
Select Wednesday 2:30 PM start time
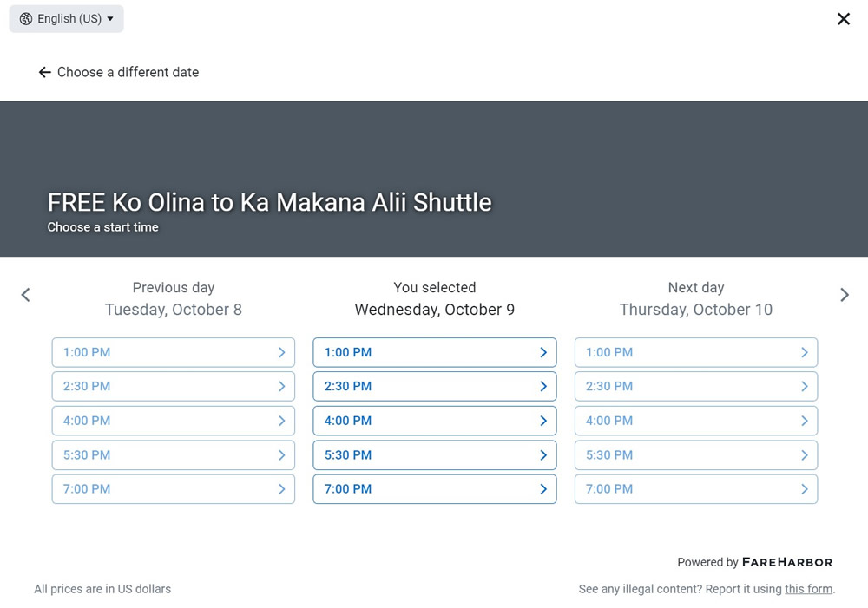coord(434,386)
